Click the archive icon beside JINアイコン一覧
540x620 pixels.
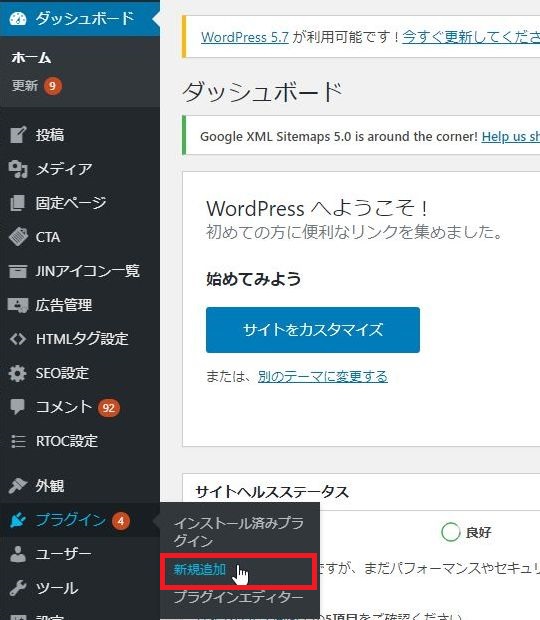point(18,271)
